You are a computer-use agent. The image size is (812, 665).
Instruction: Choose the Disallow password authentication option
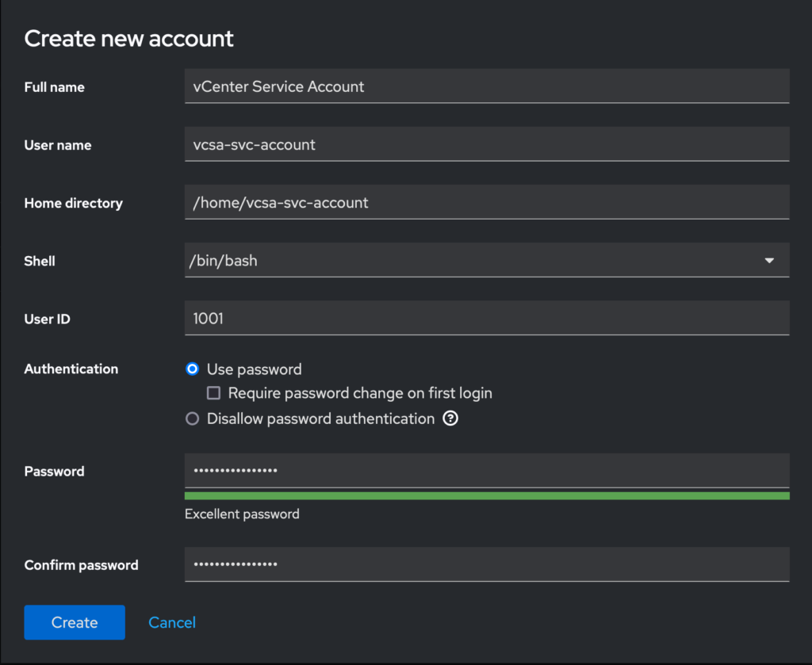192,418
